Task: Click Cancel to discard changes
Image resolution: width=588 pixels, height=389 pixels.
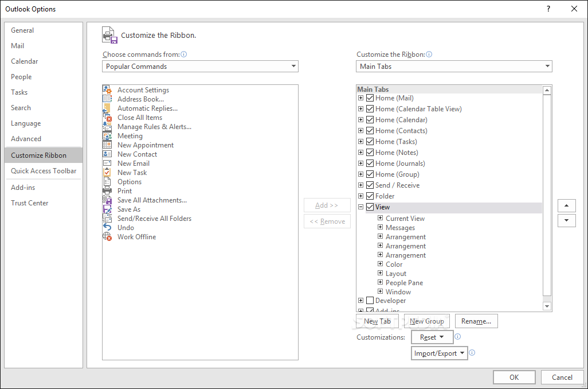Action: click(562, 378)
